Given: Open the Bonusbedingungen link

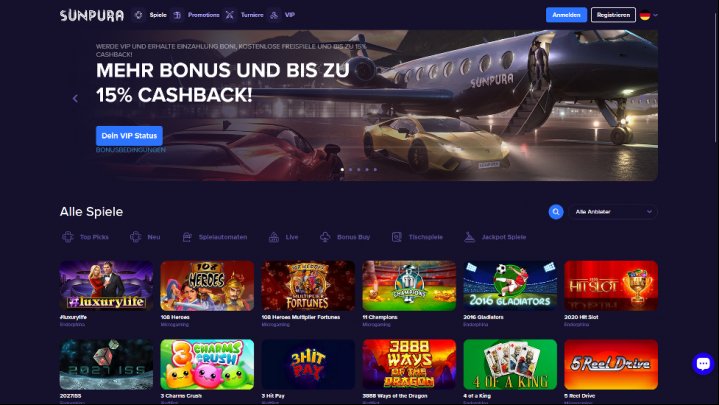Looking at the screenshot, I should click(x=131, y=150).
